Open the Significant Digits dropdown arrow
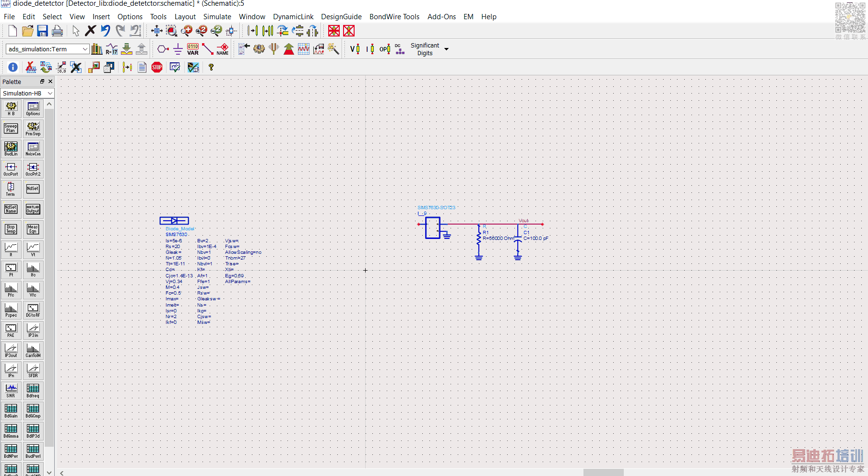This screenshot has height=476, width=868. click(x=447, y=49)
